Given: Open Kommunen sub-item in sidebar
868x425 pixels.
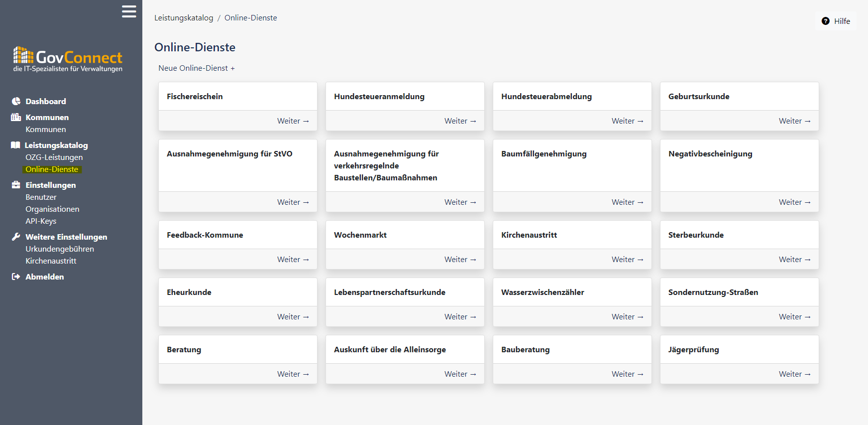Looking at the screenshot, I should click(46, 129).
